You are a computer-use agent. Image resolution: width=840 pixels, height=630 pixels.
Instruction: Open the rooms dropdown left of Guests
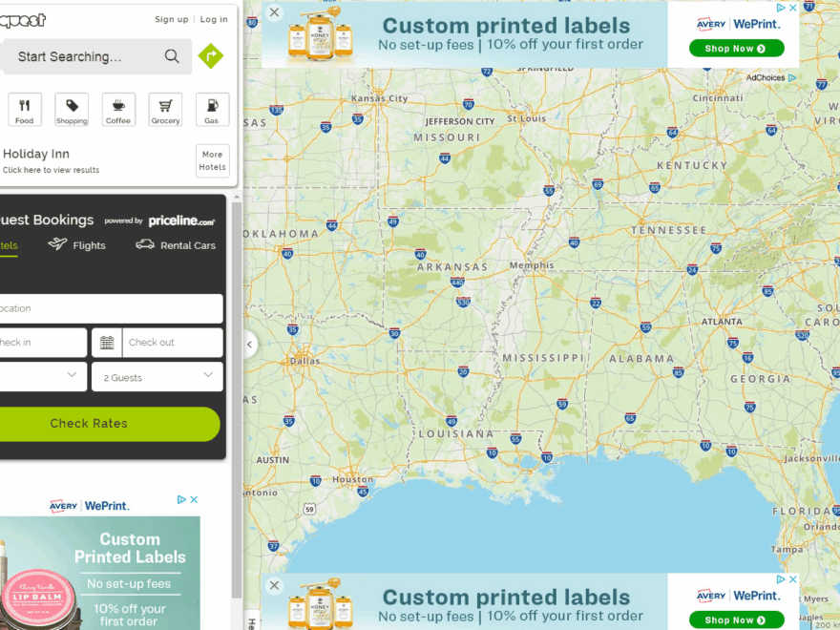point(43,377)
